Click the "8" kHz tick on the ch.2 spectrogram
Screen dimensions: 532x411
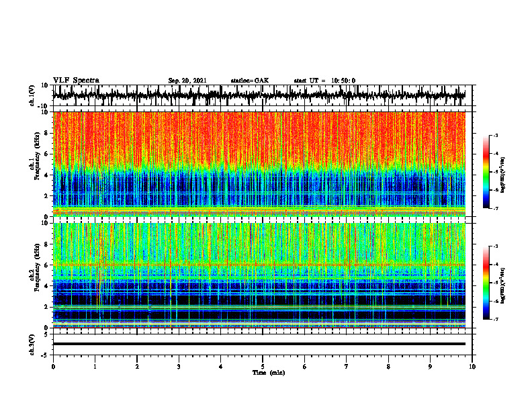46,244
